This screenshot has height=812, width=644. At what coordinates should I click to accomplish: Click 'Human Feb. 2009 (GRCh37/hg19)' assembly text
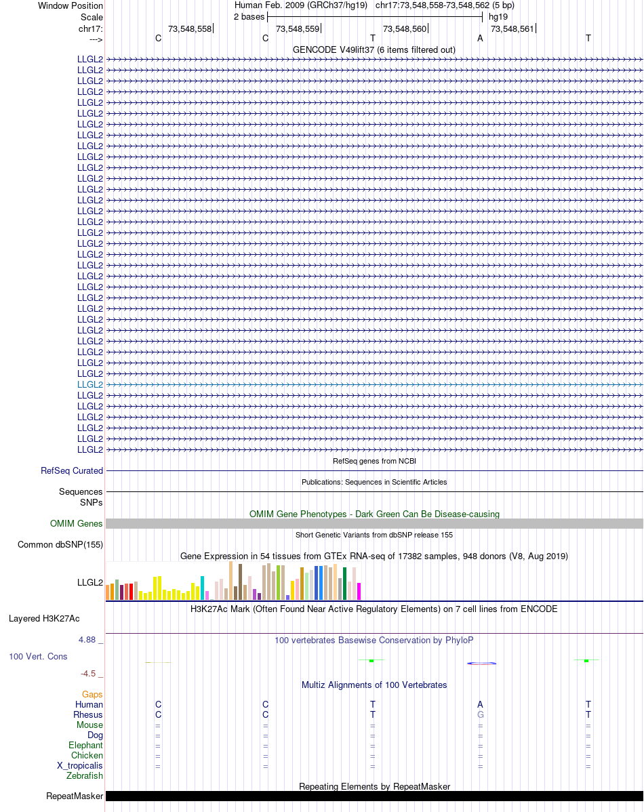coord(300,5)
